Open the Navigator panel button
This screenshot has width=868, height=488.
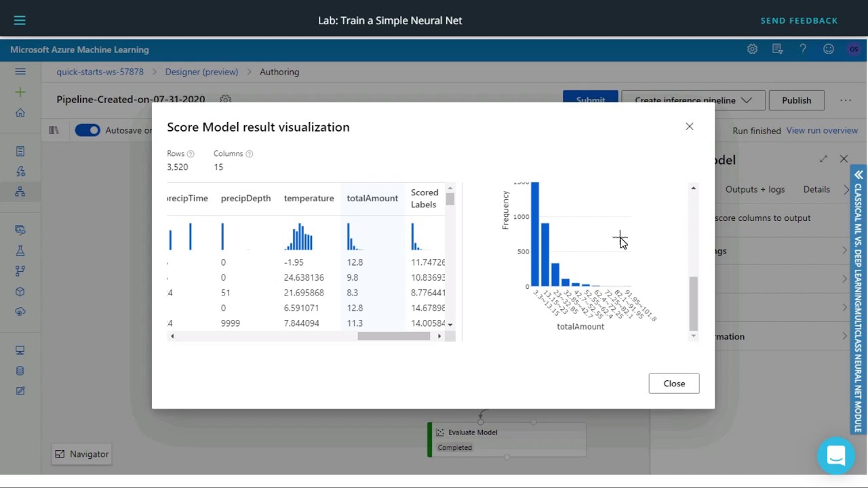point(81,454)
